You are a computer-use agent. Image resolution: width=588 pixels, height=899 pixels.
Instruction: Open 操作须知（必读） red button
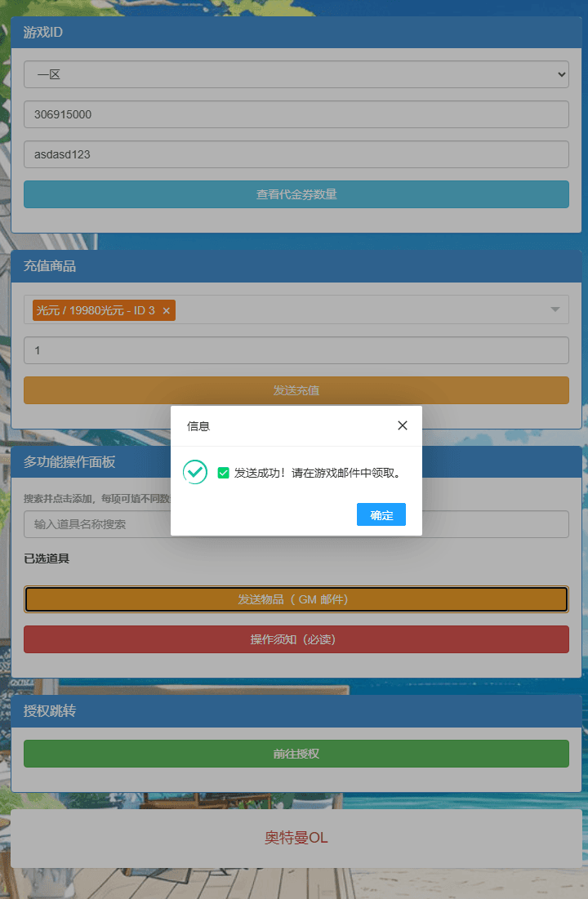coord(296,639)
